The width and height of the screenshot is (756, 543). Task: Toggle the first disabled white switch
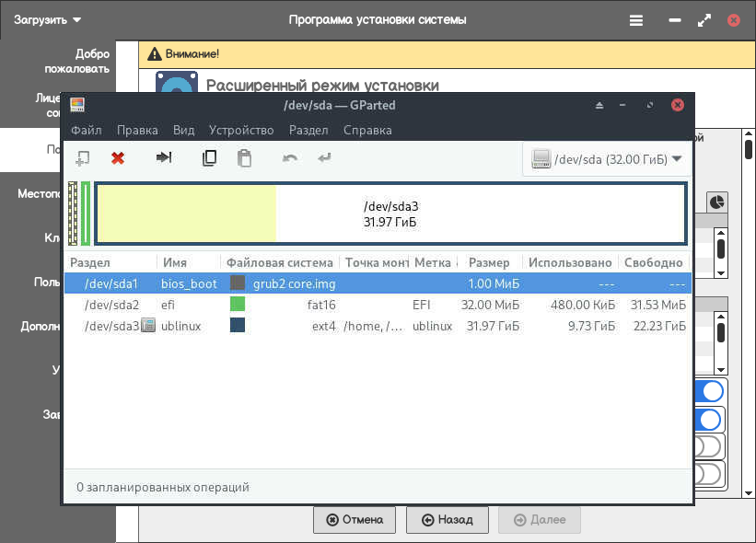click(x=709, y=446)
